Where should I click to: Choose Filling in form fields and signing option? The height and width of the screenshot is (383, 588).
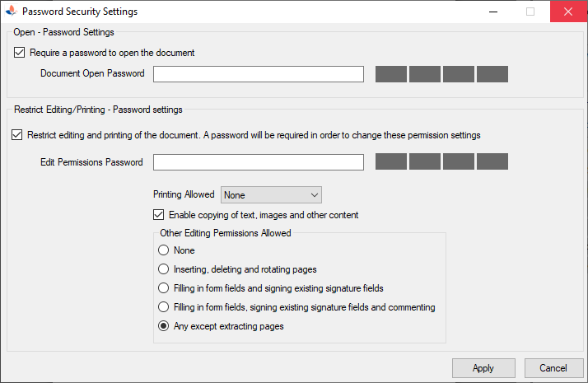coord(164,288)
